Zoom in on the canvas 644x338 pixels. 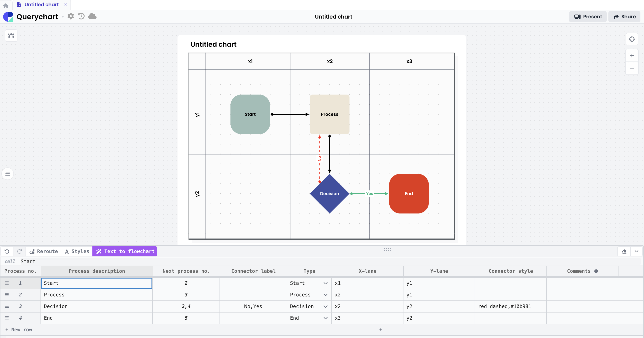coord(632,55)
